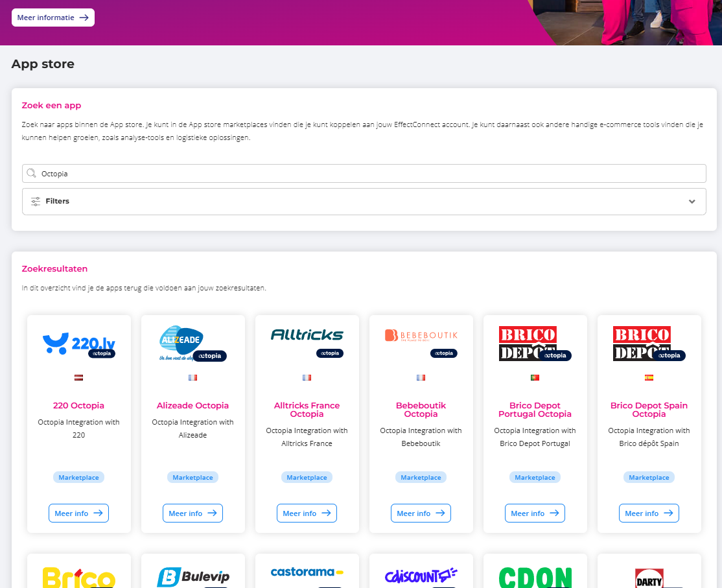This screenshot has height=588, width=722.
Task: Click Meer info for Brico Depot Spain Octopia
Action: [x=649, y=513]
